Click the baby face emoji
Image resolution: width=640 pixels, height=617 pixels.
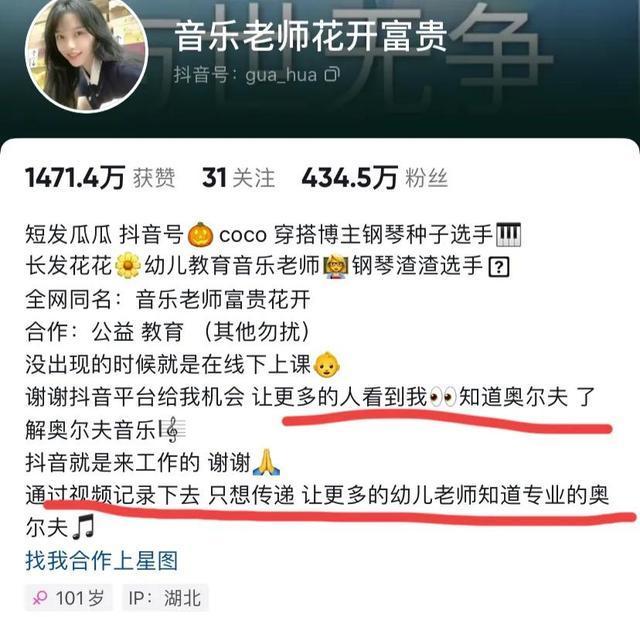(x=327, y=364)
